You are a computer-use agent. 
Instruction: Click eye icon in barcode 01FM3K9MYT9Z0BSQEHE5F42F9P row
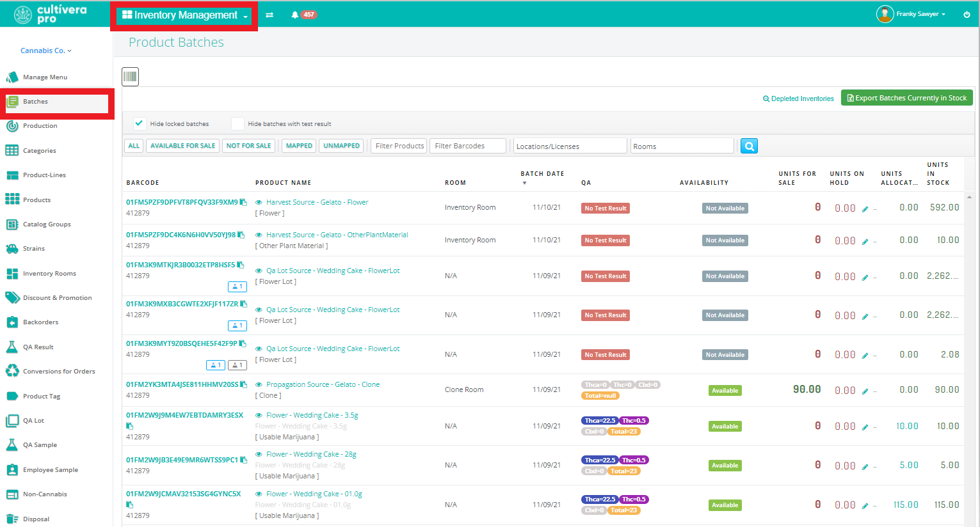pyautogui.click(x=259, y=349)
